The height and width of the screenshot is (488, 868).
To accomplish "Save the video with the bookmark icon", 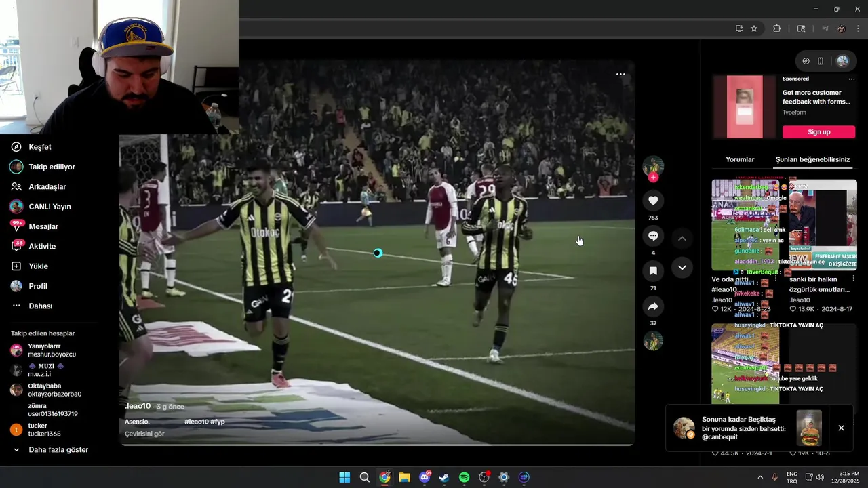I will tap(653, 271).
